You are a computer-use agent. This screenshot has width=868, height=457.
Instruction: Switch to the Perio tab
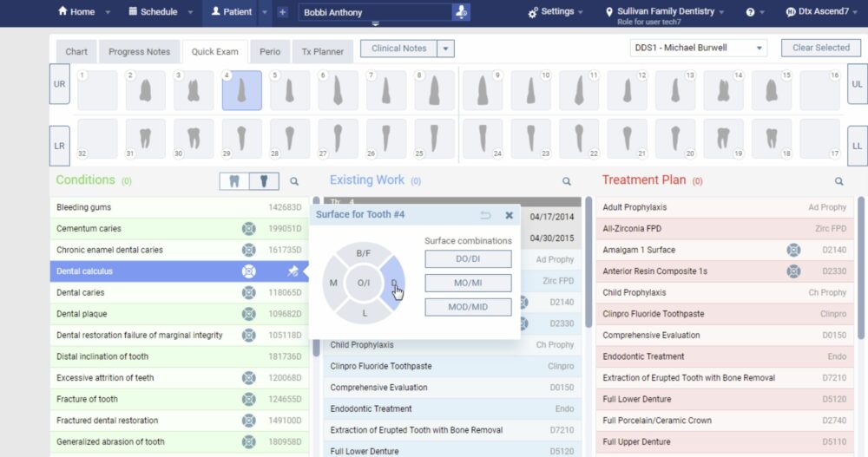point(270,52)
